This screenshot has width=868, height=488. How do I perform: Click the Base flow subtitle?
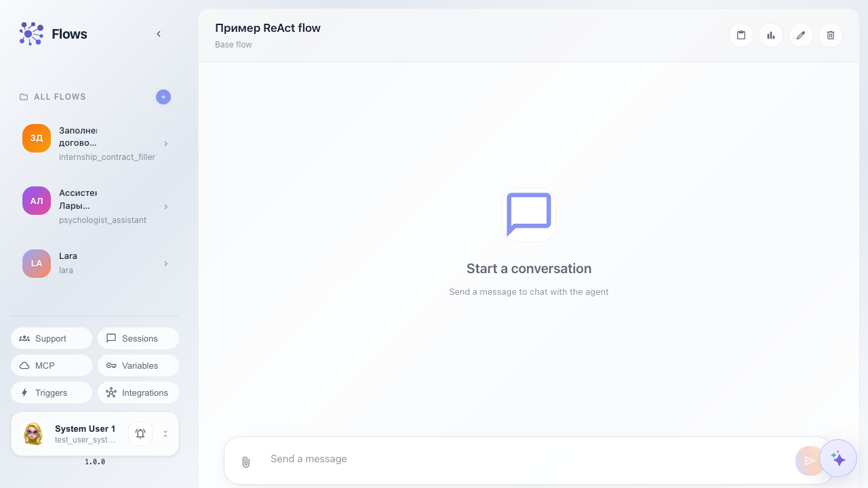coord(233,45)
